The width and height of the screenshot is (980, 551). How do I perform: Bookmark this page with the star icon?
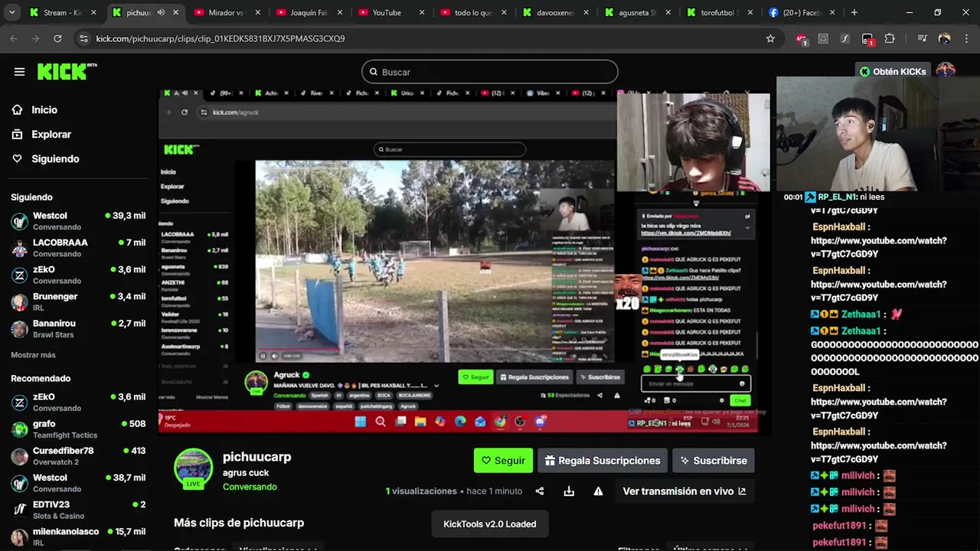tap(770, 38)
